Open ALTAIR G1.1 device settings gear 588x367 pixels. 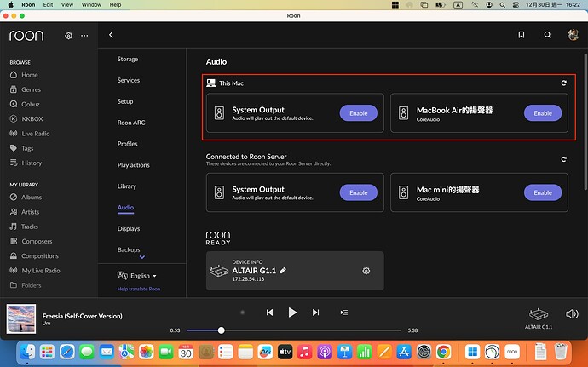(366, 271)
